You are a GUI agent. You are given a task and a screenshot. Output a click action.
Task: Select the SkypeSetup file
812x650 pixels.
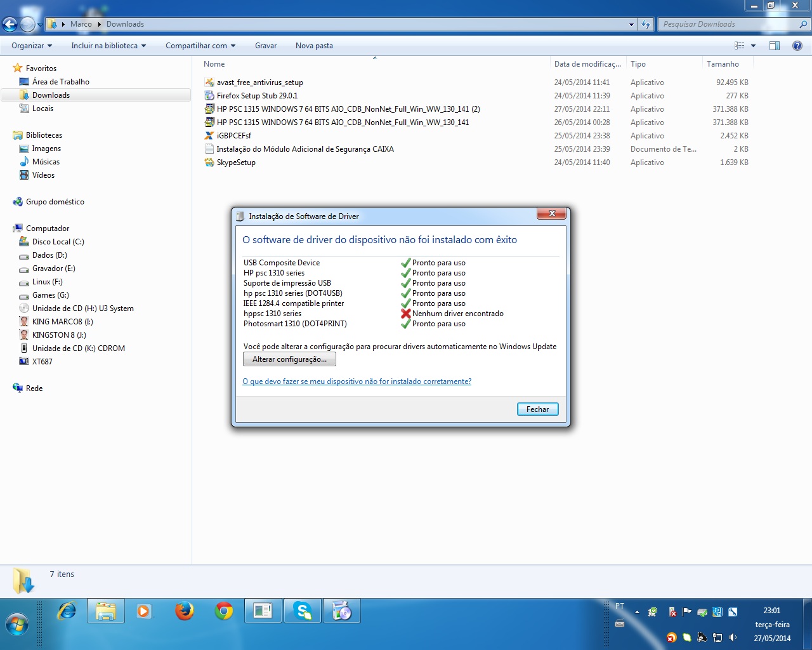236,162
